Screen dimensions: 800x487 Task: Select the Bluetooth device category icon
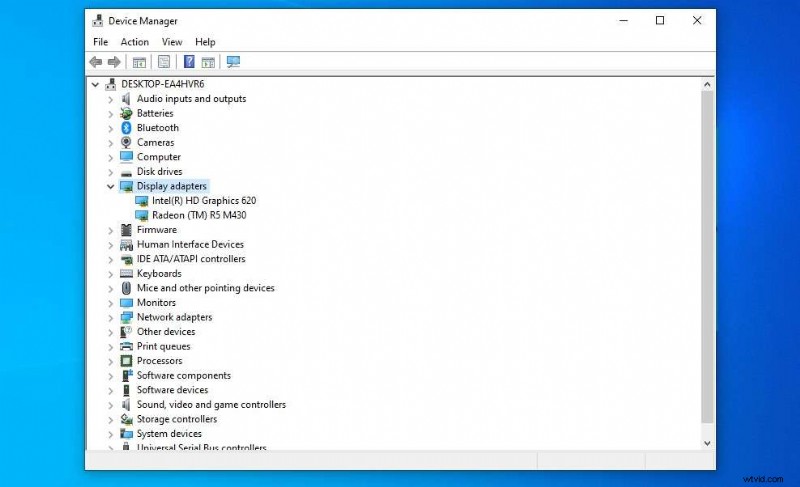point(127,128)
